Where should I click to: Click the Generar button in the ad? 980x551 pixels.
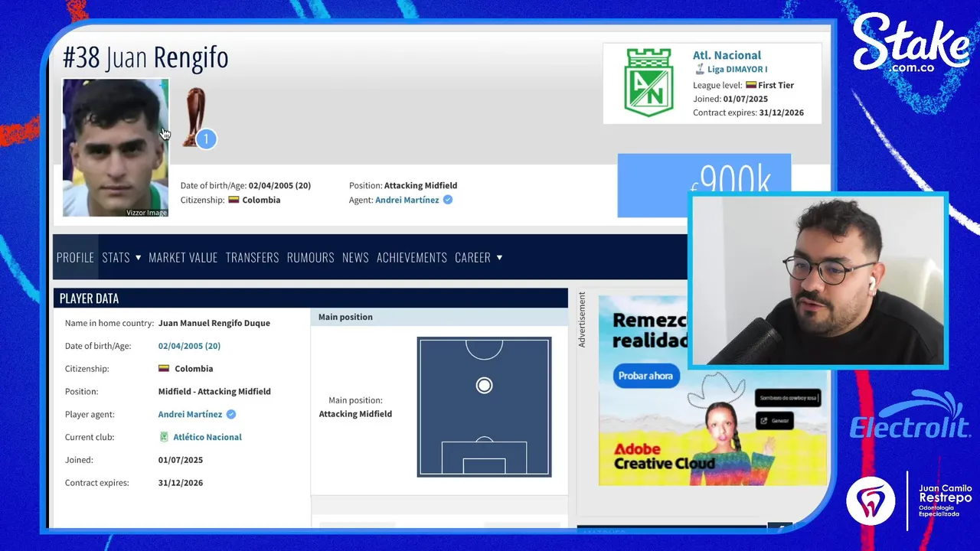pyautogui.click(x=775, y=421)
